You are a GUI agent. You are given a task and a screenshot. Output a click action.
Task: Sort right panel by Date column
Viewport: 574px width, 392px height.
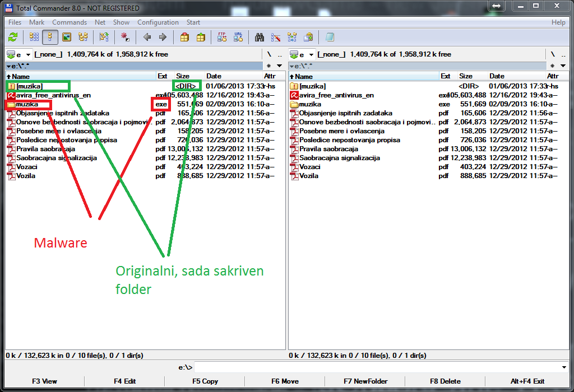pos(516,76)
